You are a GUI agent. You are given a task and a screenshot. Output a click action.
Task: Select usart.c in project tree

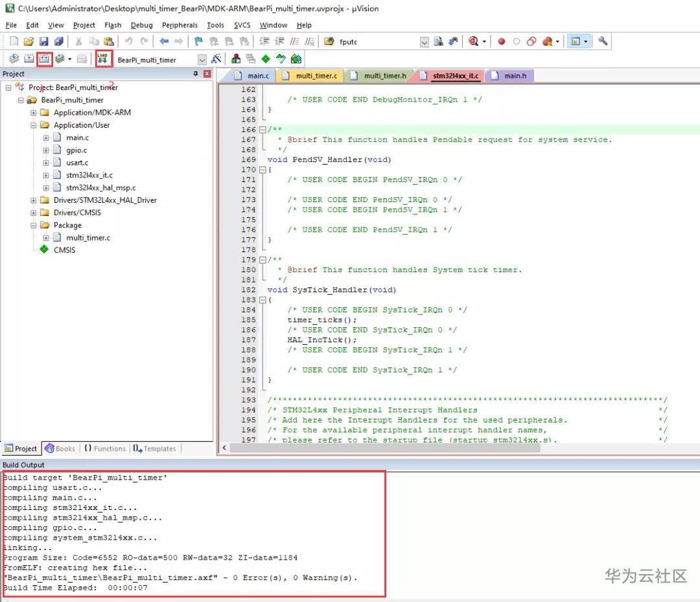tap(76, 163)
